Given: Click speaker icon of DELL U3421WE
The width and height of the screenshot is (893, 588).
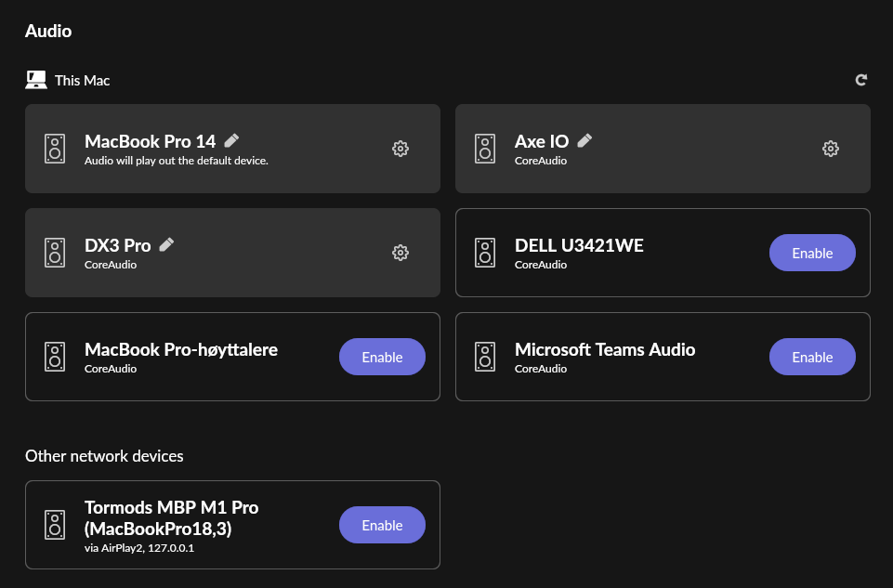Looking at the screenshot, I should pyautogui.click(x=485, y=253).
